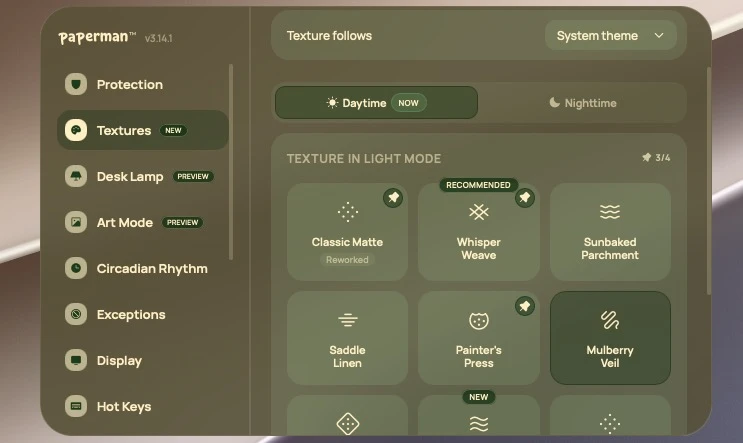Open the Display section
The height and width of the screenshot is (443, 743).
coord(143,360)
